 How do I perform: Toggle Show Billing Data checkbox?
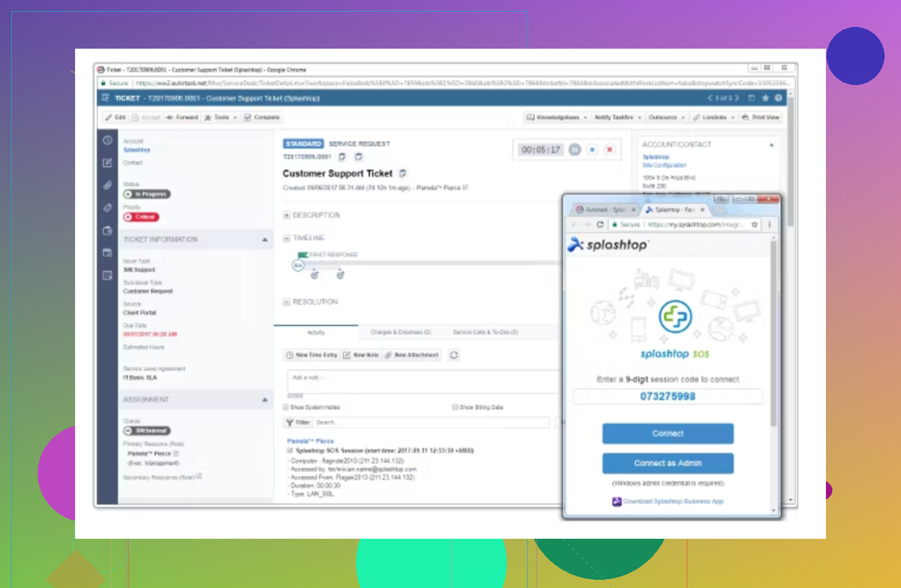[455, 407]
